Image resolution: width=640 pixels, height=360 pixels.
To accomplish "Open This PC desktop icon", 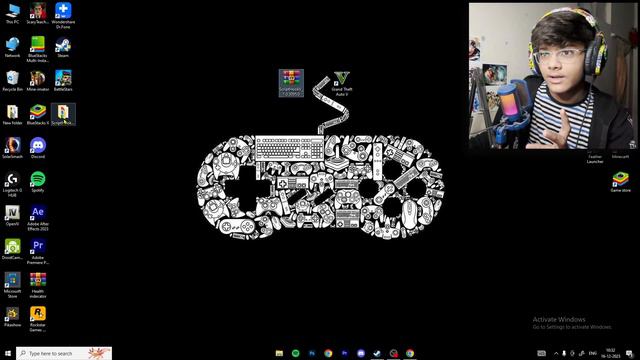I will click(12, 13).
